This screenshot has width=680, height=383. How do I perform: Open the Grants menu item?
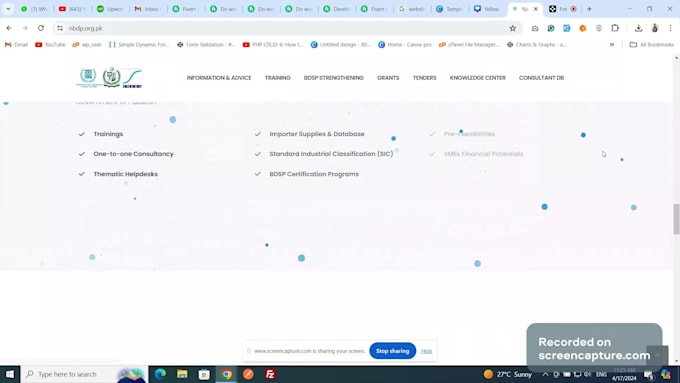[x=388, y=78]
